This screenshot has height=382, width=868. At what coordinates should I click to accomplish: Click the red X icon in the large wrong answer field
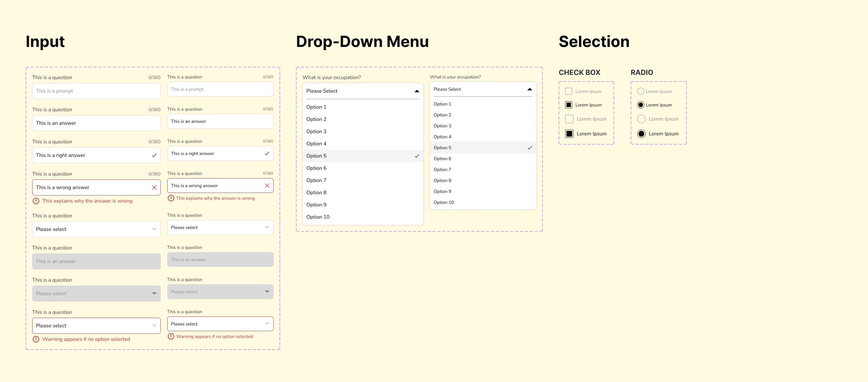point(154,187)
